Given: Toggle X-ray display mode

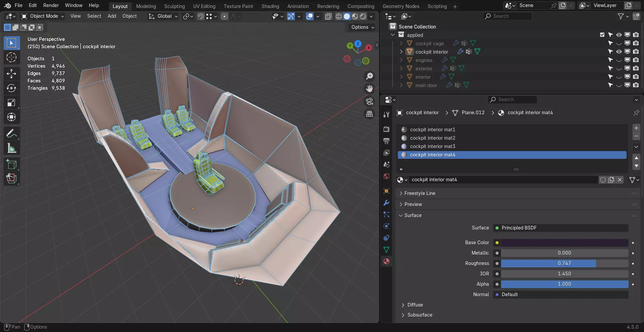Looking at the screenshot, I should pyautogui.click(x=328, y=16).
